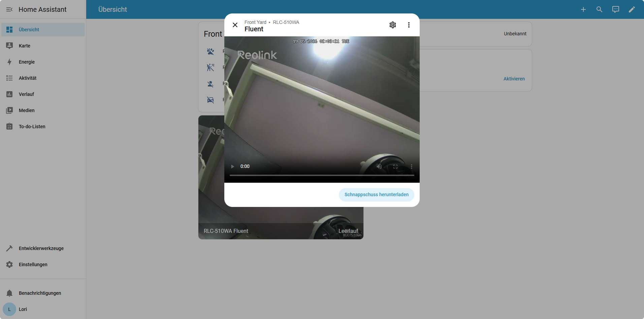Open Medien browser in sidebar
Image resolution: width=644 pixels, height=319 pixels.
tap(43, 110)
